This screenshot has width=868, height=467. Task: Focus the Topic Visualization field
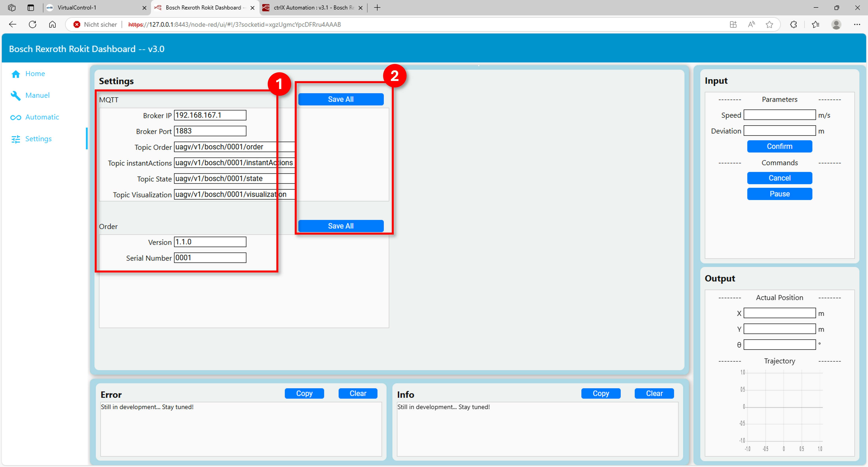coord(234,194)
